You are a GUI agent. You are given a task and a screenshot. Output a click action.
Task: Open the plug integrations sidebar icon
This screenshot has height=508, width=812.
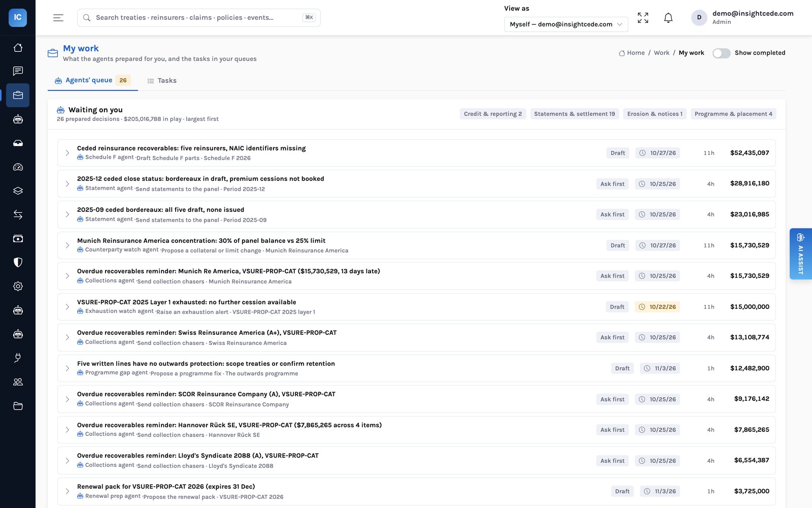[x=18, y=358]
